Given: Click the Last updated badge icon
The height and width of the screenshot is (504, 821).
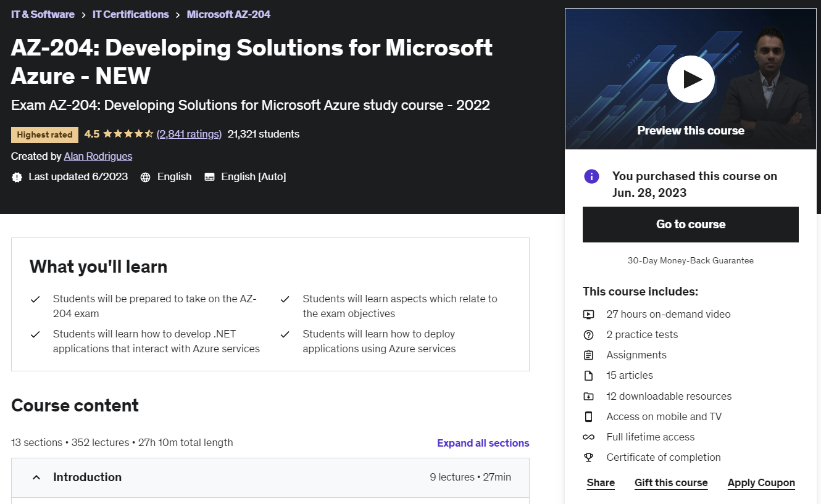Looking at the screenshot, I should point(17,177).
